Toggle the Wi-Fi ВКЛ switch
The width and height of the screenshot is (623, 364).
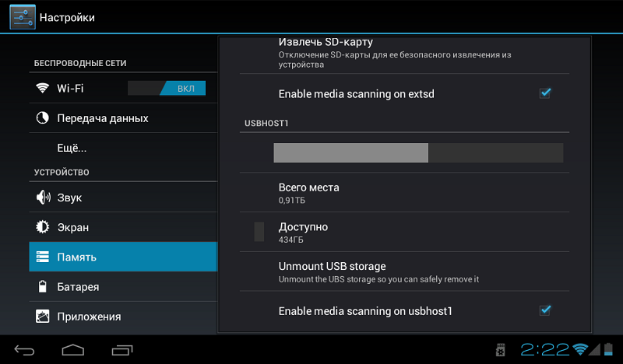(x=167, y=88)
